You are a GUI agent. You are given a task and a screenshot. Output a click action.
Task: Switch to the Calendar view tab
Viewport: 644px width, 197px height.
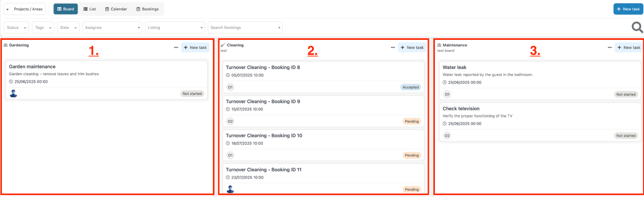point(116,9)
